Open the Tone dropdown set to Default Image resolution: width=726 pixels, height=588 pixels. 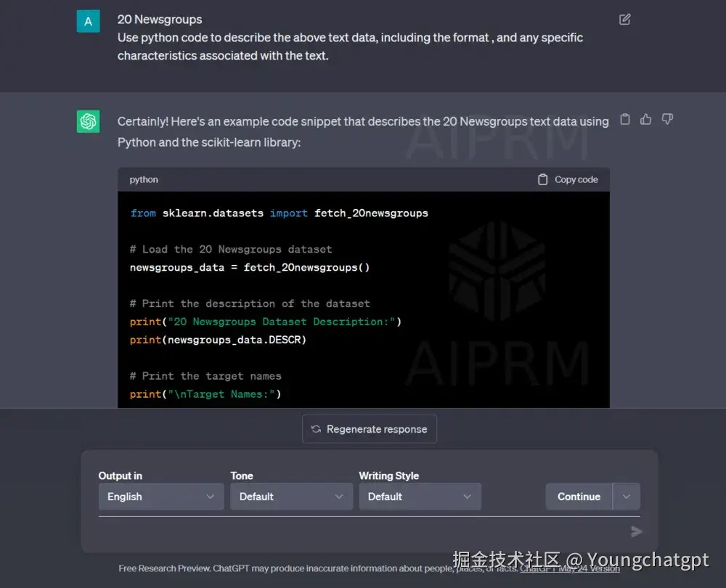291,497
